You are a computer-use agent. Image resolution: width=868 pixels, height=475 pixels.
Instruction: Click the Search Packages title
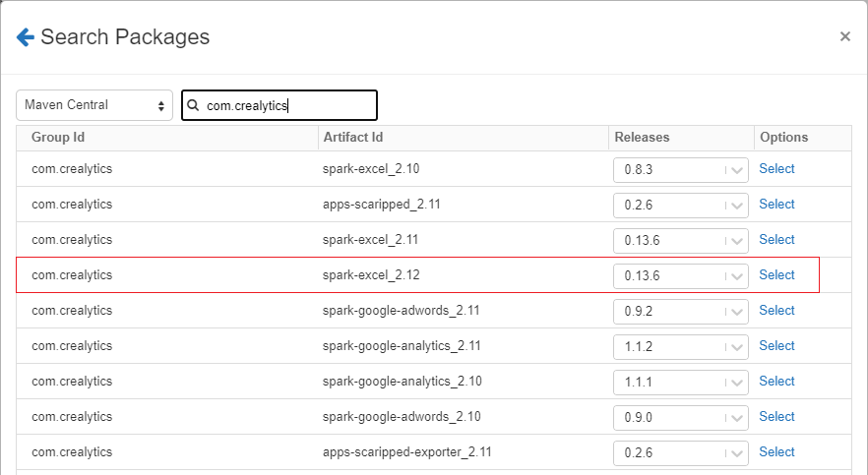(125, 37)
